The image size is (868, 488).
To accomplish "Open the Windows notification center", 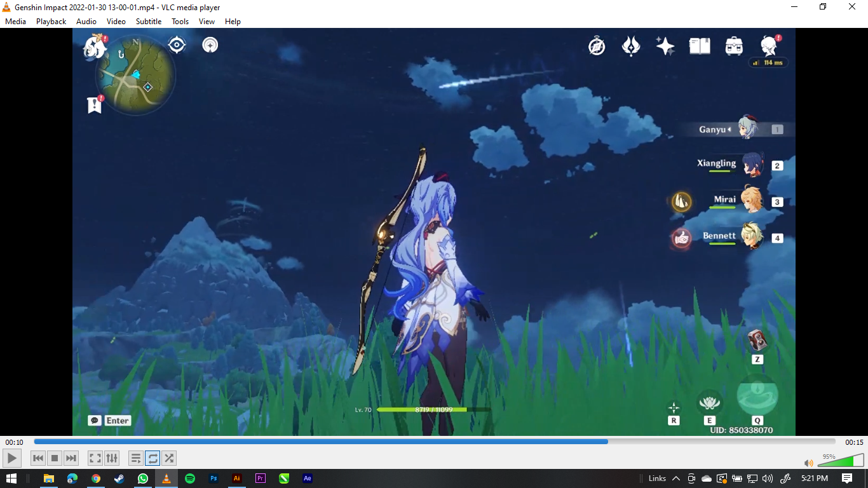I will tap(847, 478).
